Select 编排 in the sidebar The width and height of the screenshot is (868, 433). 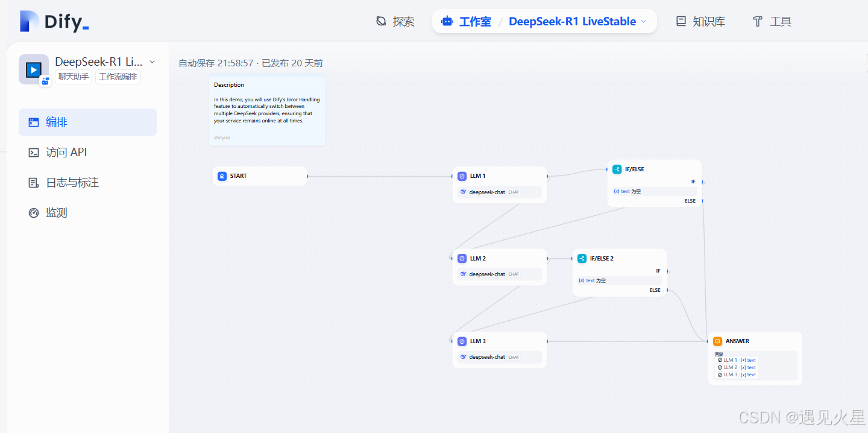pyautogui.click(x=87, y=122)
